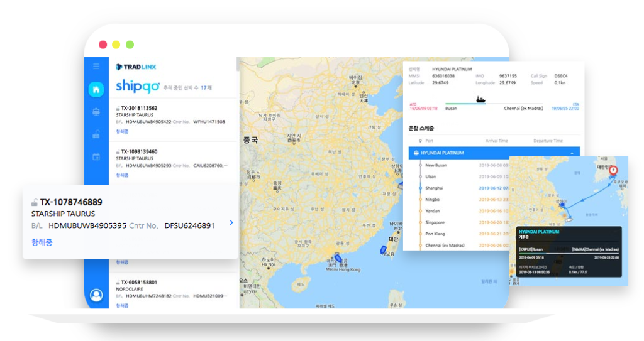This screenshot has height=341, width=644.
Task: Click the red P port marker on mini map
Action: [613, 170]
